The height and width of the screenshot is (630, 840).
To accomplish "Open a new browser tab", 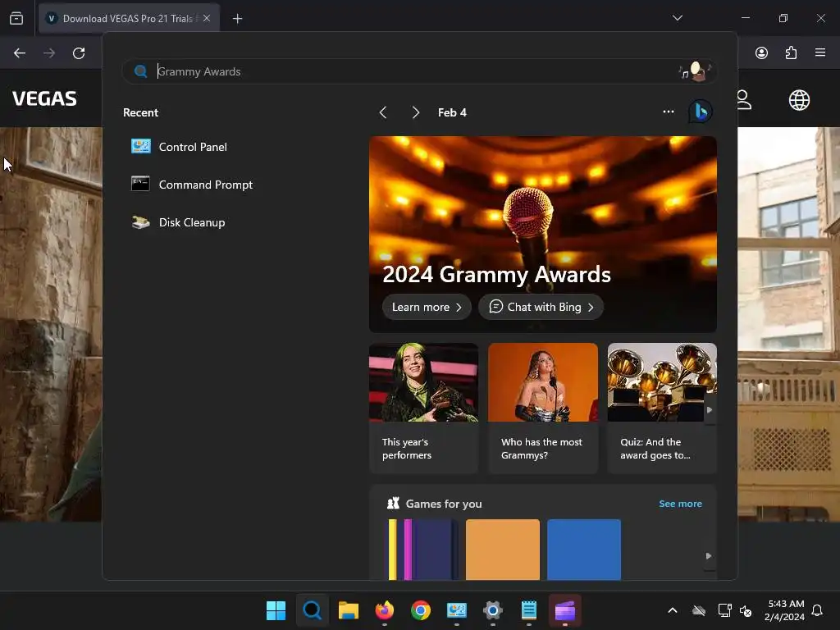I will [237, 19].
